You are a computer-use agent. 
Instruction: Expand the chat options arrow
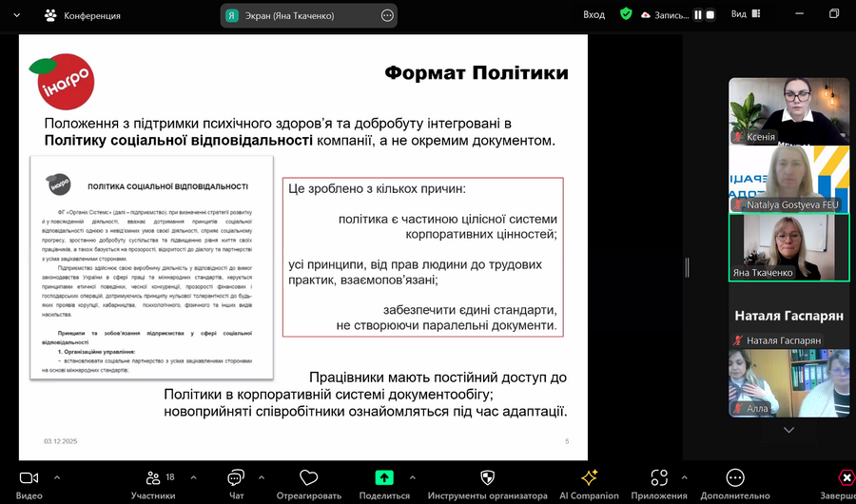[x=261, y=477]
